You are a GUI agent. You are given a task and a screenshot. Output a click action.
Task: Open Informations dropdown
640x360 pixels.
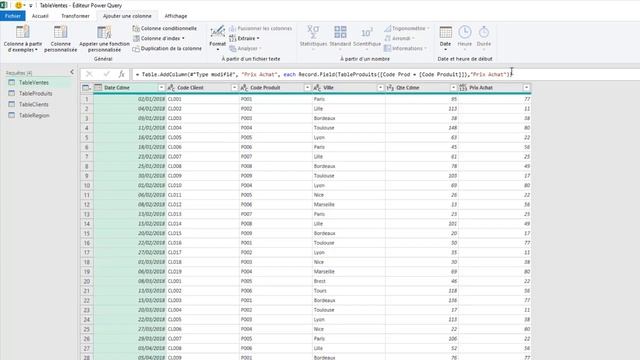(x=405, y=48)
